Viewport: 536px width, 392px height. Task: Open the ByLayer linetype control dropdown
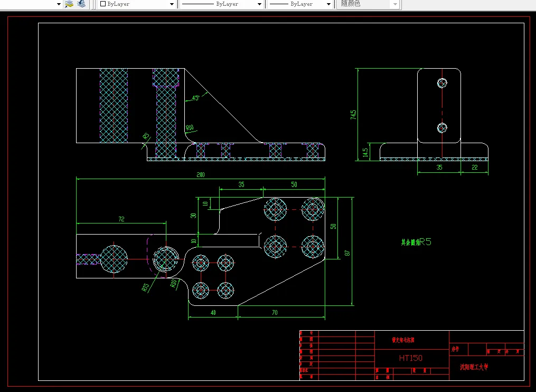tap(221, 4)
